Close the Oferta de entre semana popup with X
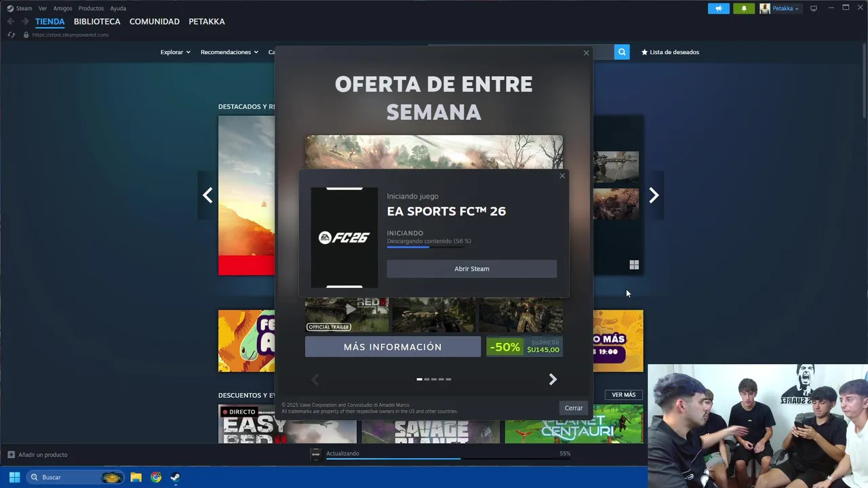The image size is (868, 488). point(587,53)
